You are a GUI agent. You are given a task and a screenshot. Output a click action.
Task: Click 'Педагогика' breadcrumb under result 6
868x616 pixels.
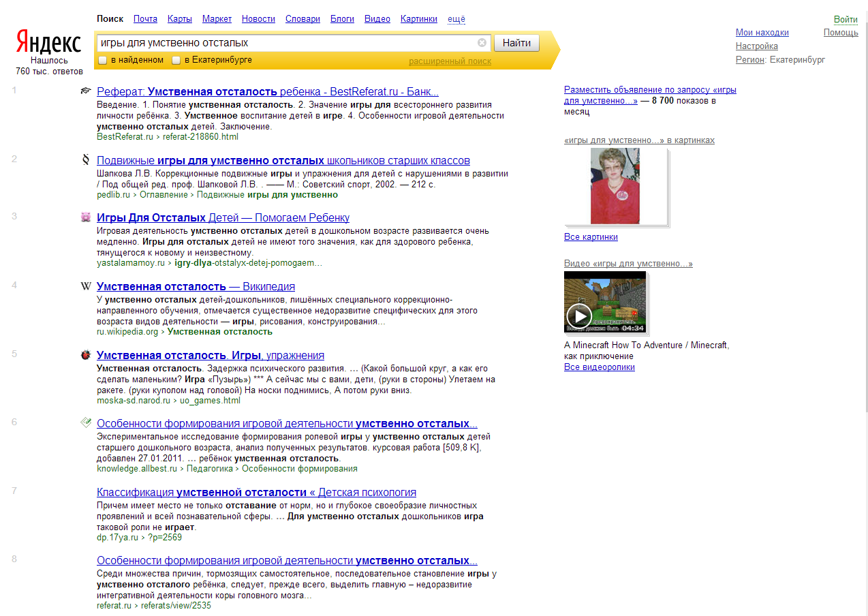click(x=210, y=469)
